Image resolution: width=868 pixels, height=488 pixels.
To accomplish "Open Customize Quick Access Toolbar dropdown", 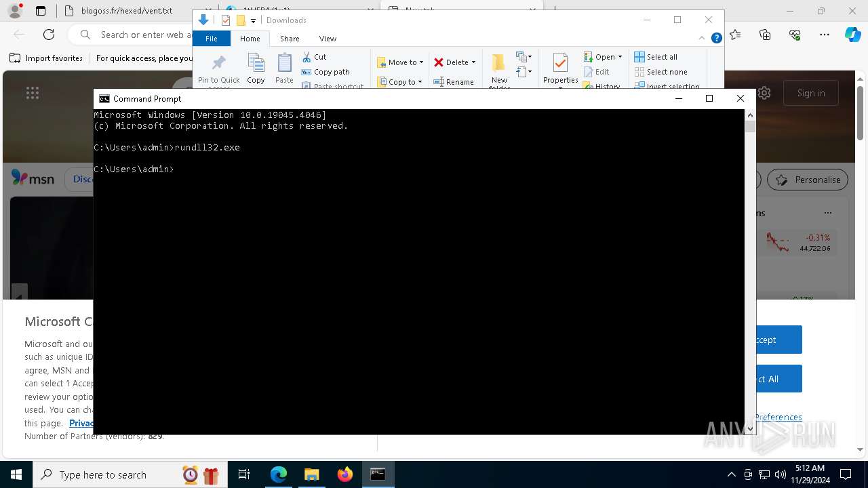I will tap(253, 21).
